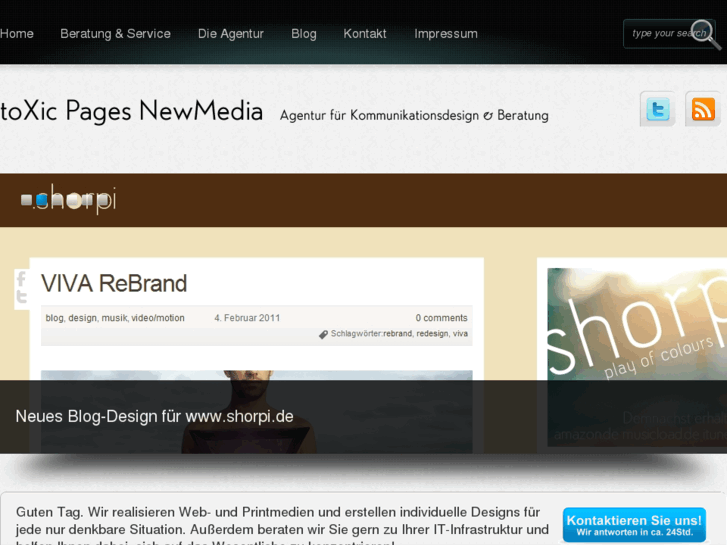Open the 'viva' tag link
This screenshot has width=727, height=545.
[x=460, y=334]
